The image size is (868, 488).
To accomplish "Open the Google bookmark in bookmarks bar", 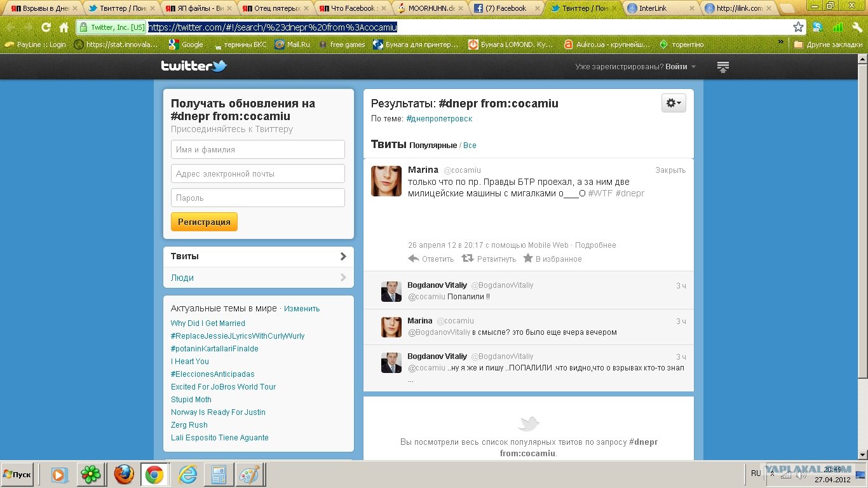I will pos(186,44).
